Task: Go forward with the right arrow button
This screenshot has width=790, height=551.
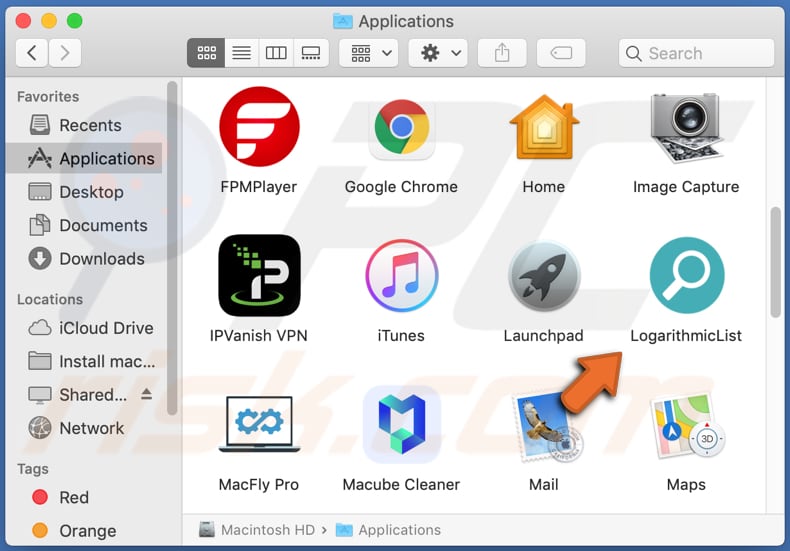Action: (64, 53)
